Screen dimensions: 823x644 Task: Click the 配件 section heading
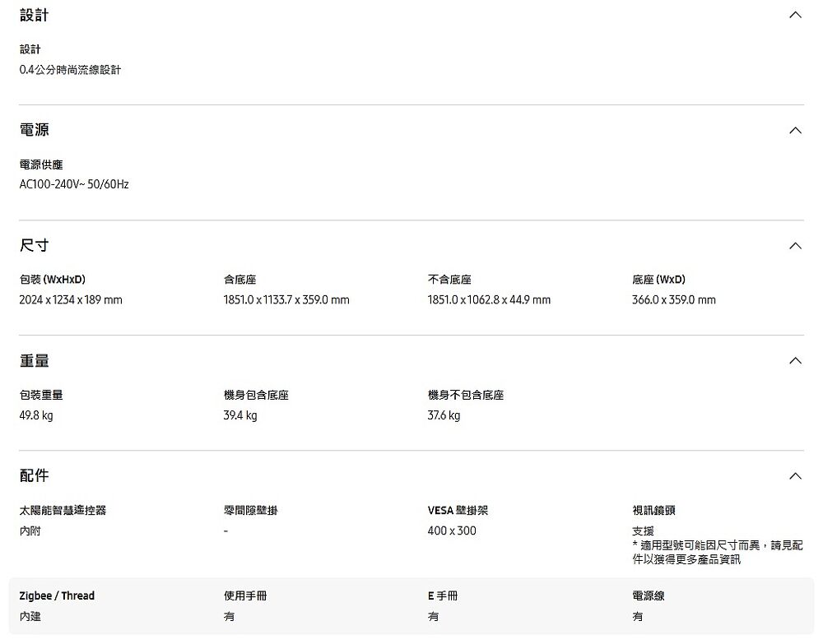34,475
